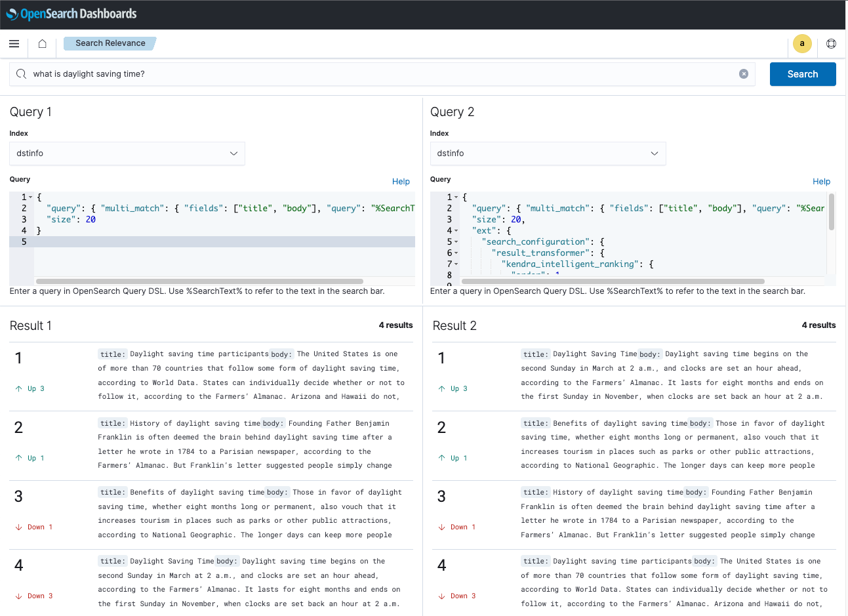Click the magnifier icon in the search bar
The image size is (848, 616).
(22, 74)
